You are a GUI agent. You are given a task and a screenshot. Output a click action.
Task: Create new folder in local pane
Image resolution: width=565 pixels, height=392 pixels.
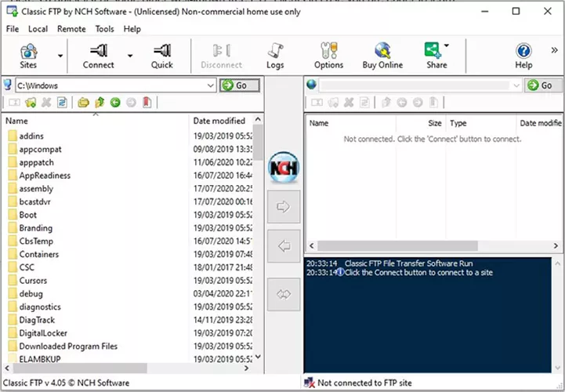(31, 103)
